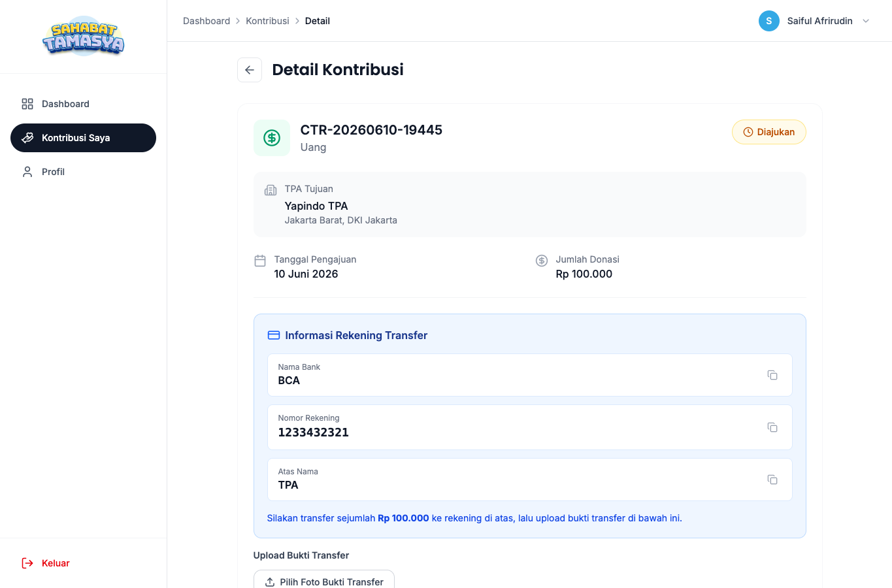This screenshot has width=892, height=588.
Task: Go back using the arrow button
Action: coord(250,70)
